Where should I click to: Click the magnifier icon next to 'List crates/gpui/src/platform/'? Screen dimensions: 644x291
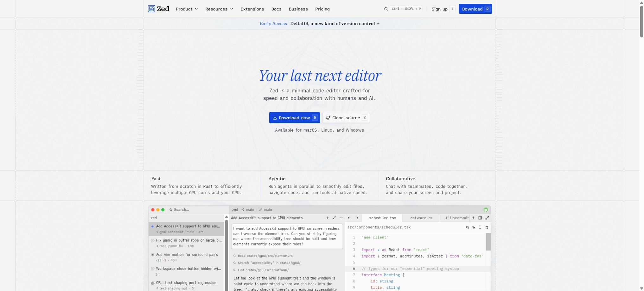[235, 270]
